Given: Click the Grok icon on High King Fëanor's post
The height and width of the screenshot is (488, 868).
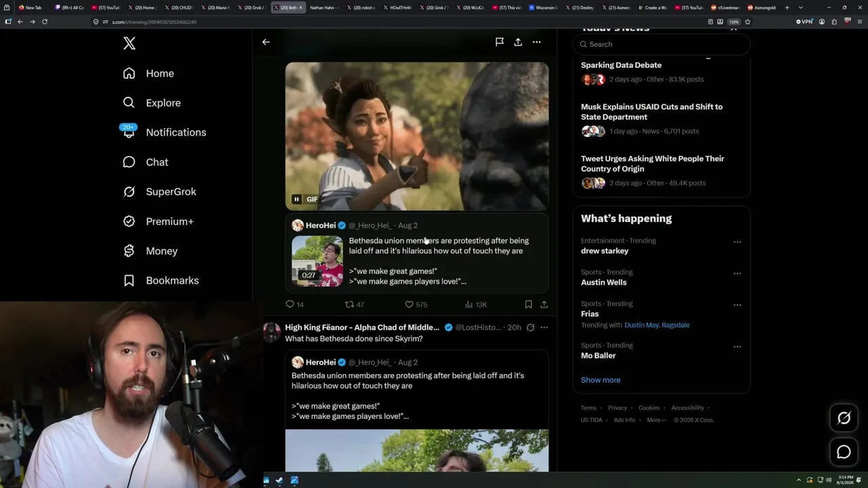Looking at the screenshot, I should (x=530, y=327).
